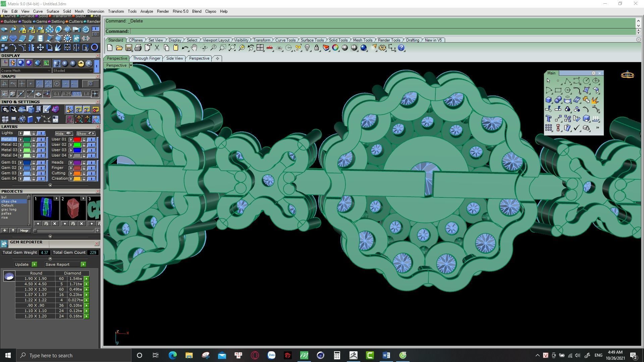This screenshot has height=362, width=644.
Task: Toggle visibility of User 01 layer
Action: pyautogui.click(x=91, y=139)
